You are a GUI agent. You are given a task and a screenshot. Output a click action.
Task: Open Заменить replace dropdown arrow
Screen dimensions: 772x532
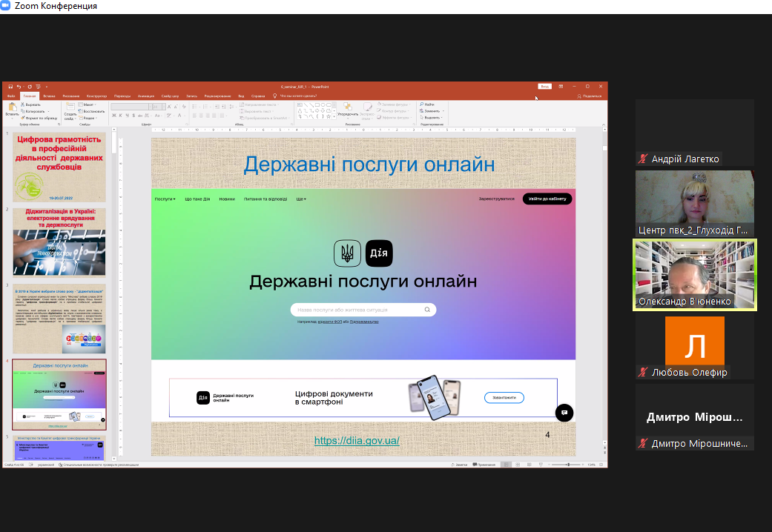443,111
